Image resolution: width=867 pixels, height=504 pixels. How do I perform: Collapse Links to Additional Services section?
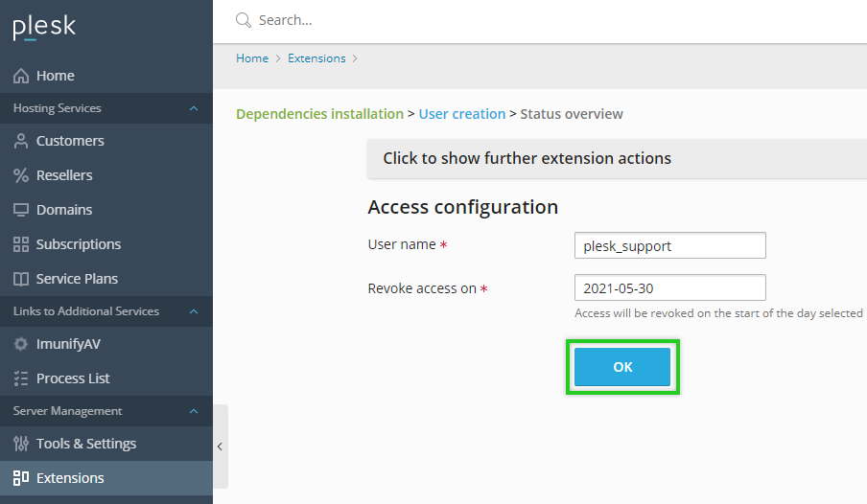[194, 311]
